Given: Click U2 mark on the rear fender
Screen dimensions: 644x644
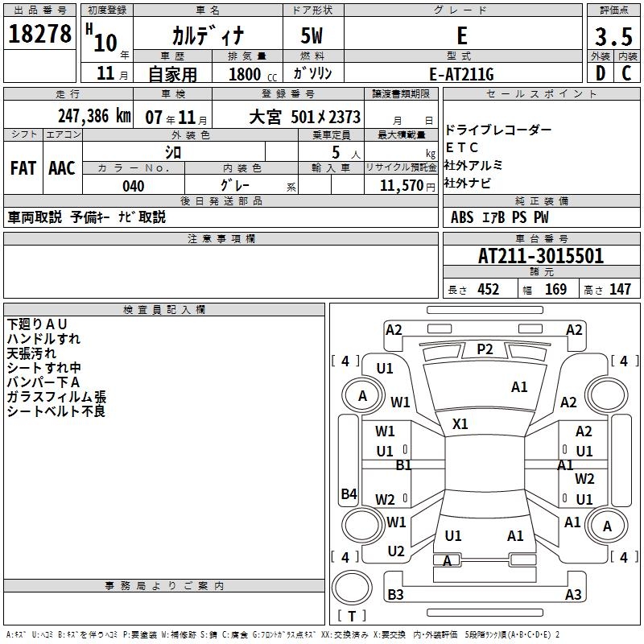Looking at the screenshot, I should [x=396, y=551].
